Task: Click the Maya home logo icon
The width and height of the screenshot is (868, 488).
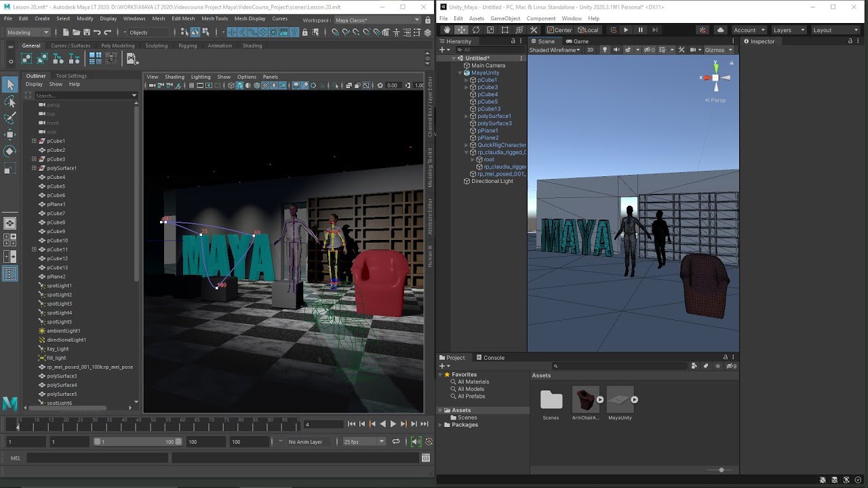Action: pos(10,403)
